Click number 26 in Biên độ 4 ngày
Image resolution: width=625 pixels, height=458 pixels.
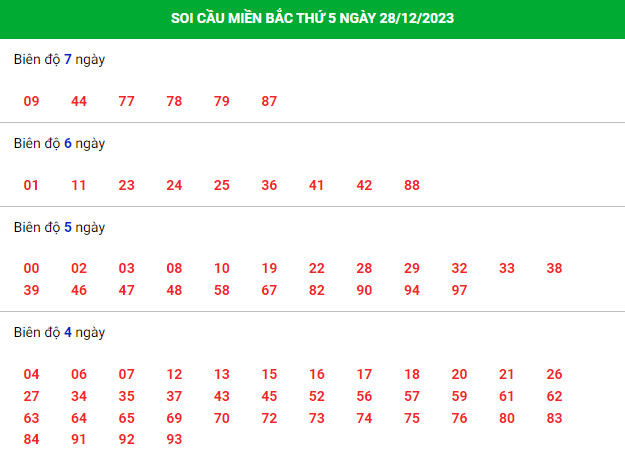tap(554, 374)
